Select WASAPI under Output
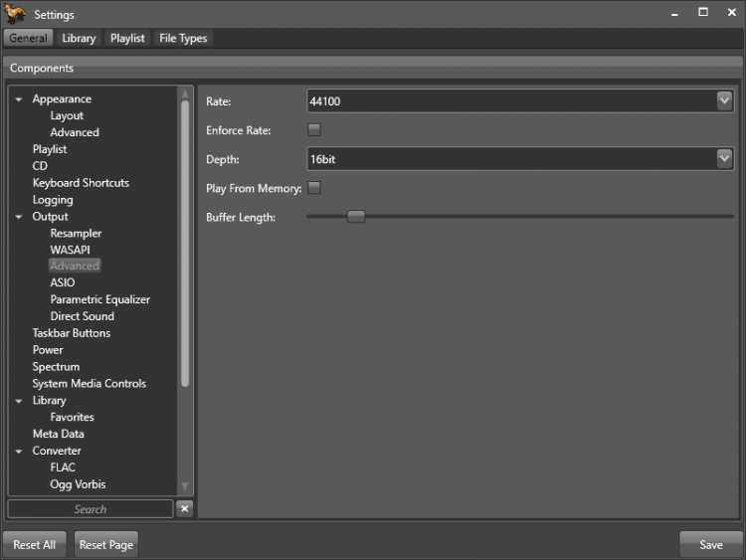Viewport: 746px width, 560px height. point(70,250)
